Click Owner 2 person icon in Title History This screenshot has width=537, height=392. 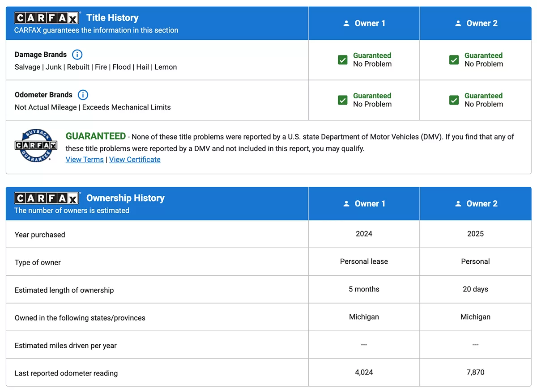458,23
